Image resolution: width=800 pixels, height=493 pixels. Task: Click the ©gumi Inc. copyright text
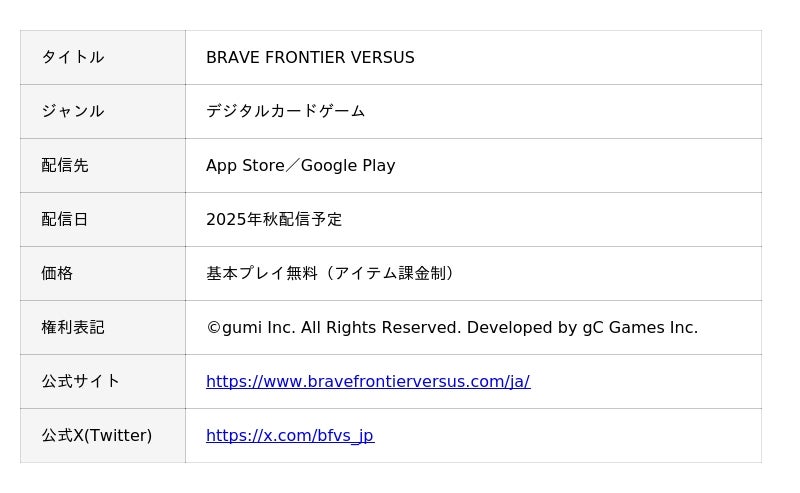(250, 327)
